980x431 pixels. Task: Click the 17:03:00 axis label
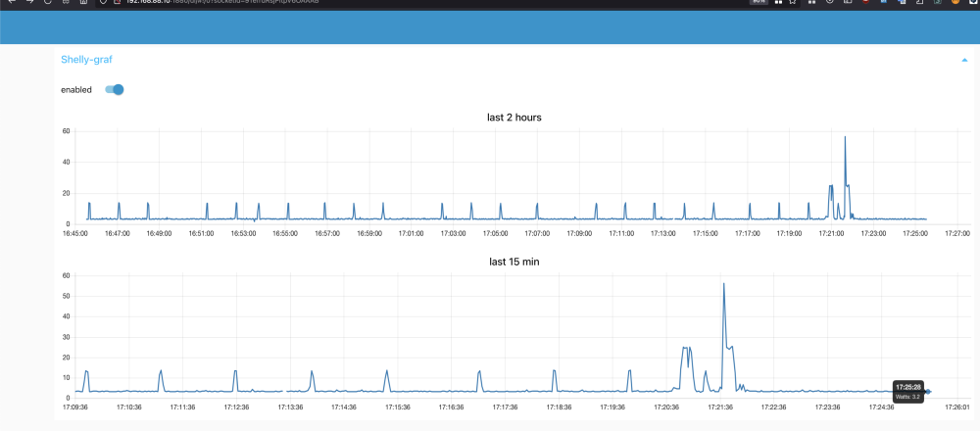453,233
